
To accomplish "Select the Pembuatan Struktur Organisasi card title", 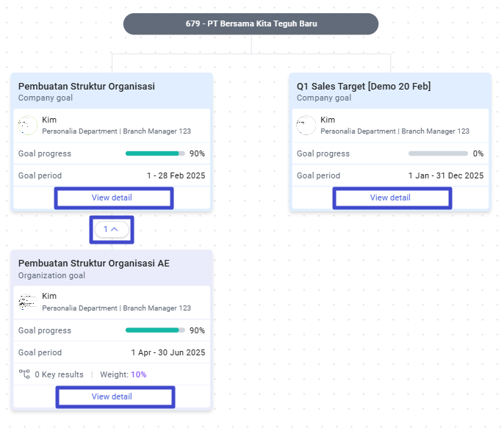I will tap(87, 87).
